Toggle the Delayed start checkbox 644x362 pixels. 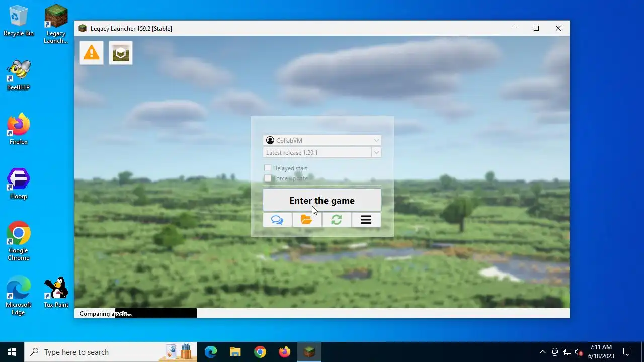[x=268, y=168]
